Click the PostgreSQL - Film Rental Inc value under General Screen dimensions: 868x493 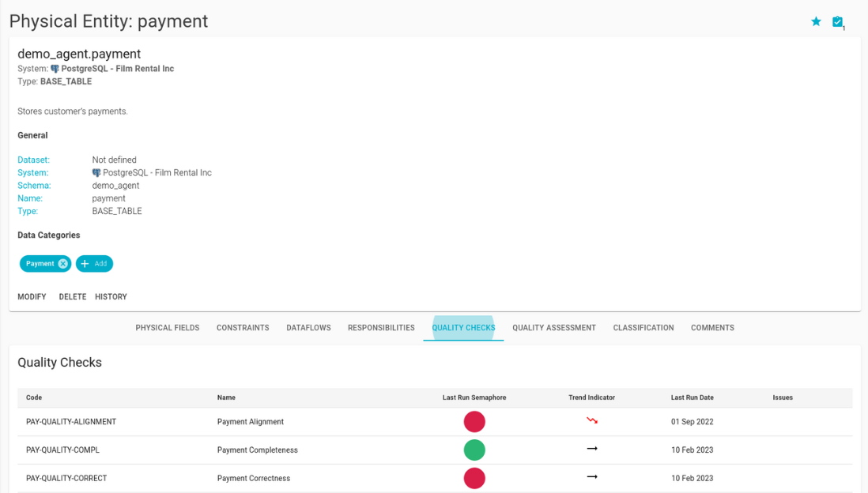click(x=157, y=173)
